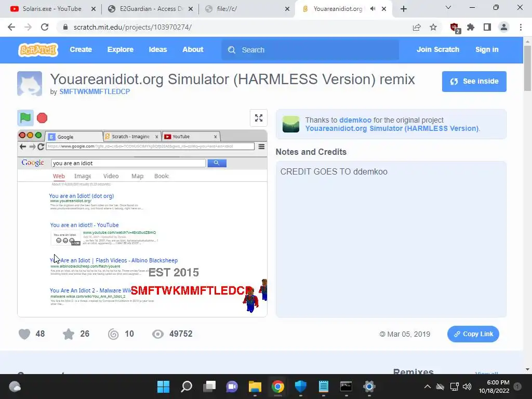Bookmark this page with the star icon
This screenshot has height=399, width=532.
[x=433, y=27]
